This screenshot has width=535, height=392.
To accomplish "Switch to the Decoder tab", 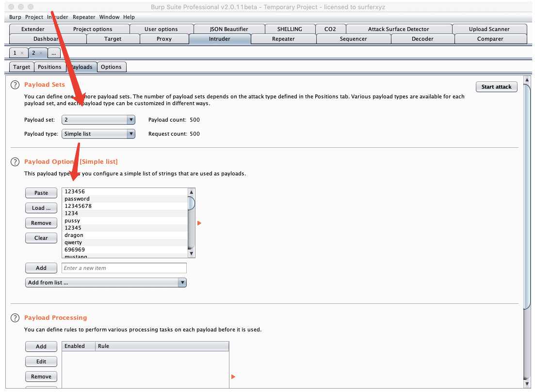I will point(423,39).
